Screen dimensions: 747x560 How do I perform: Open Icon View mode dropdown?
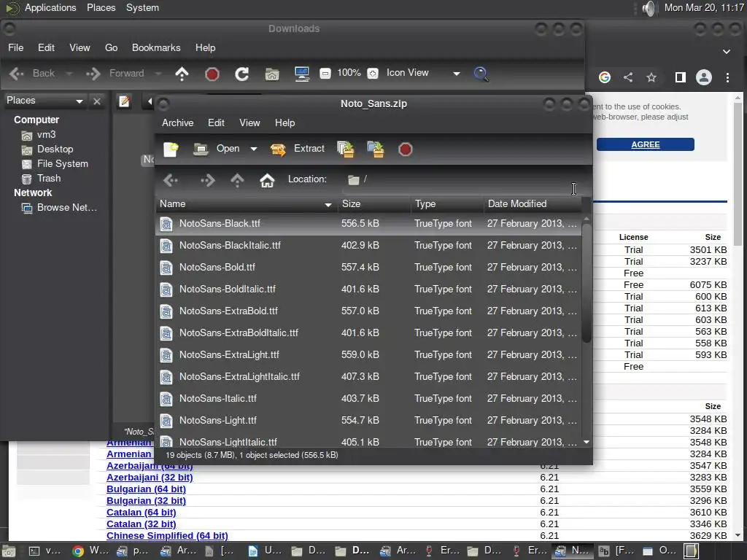422,73
